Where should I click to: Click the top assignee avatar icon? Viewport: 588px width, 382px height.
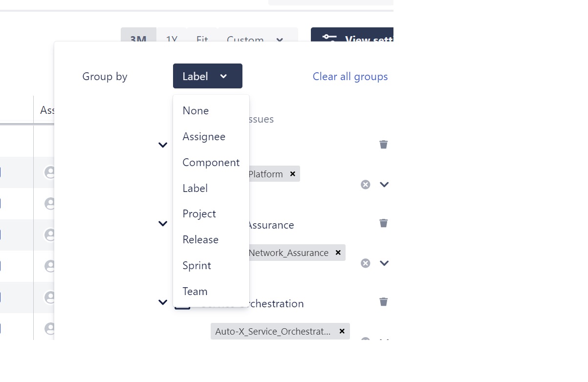pyautogui.click(x=50, y=172)
